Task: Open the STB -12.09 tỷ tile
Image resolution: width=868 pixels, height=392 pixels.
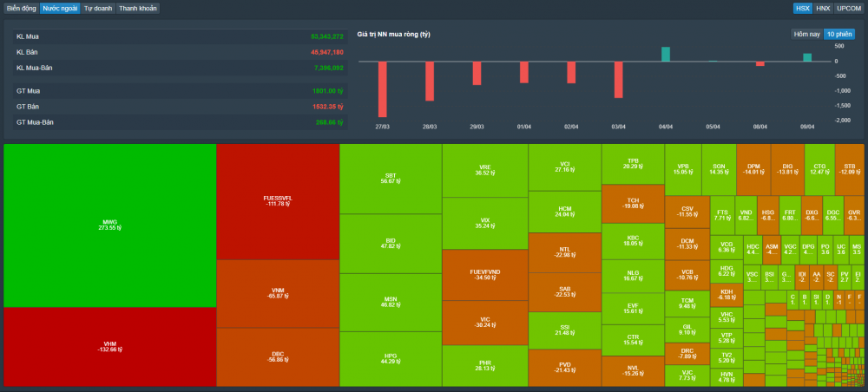Action: [x=849, y=169]
